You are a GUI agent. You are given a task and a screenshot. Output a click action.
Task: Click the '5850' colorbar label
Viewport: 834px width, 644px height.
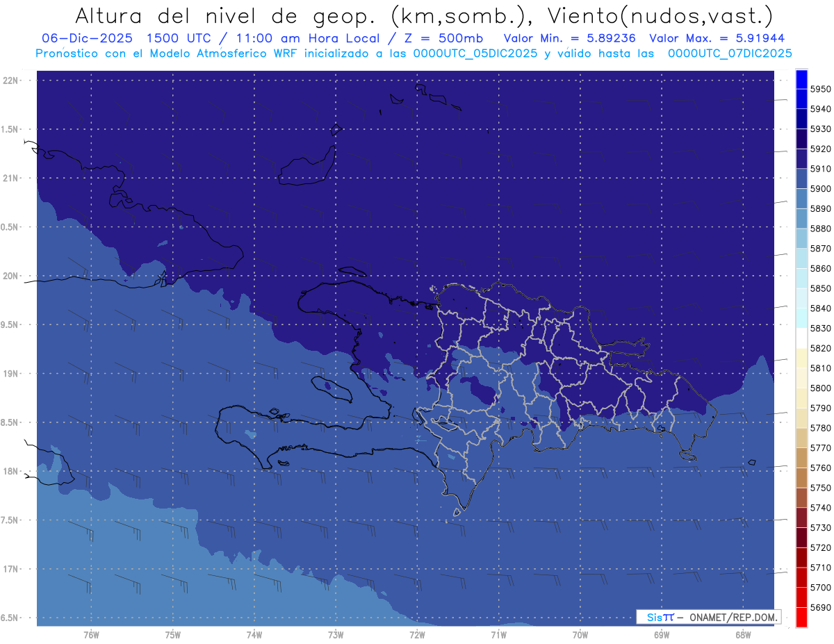pos(821,288)
